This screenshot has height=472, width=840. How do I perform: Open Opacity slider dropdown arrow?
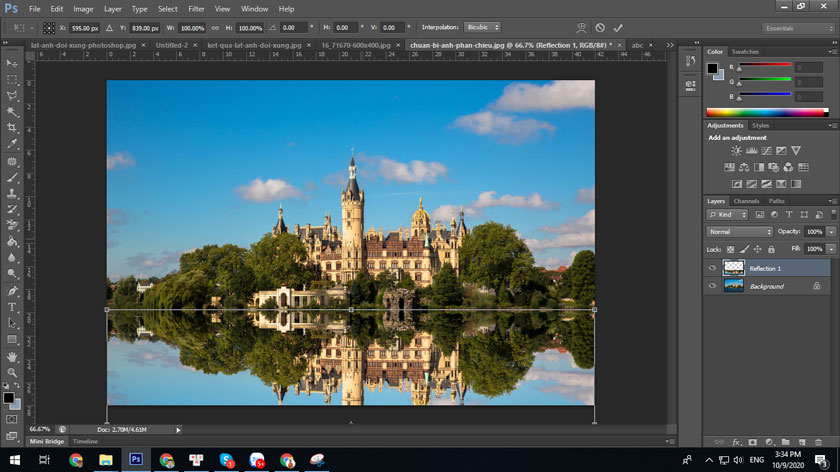click(x=831, y=232)
